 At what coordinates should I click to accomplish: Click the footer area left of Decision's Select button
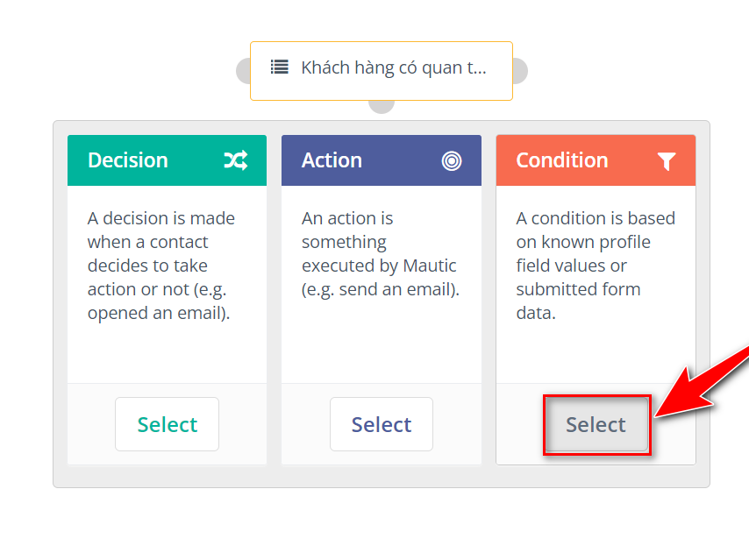pyautogui.click(x=91, y=425)
